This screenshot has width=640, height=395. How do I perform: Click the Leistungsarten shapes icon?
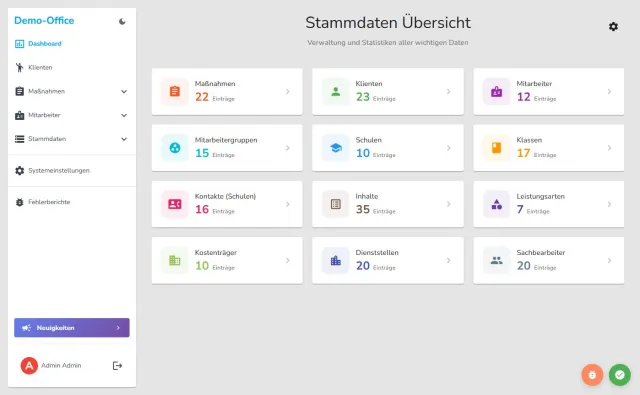pos(496,204)
